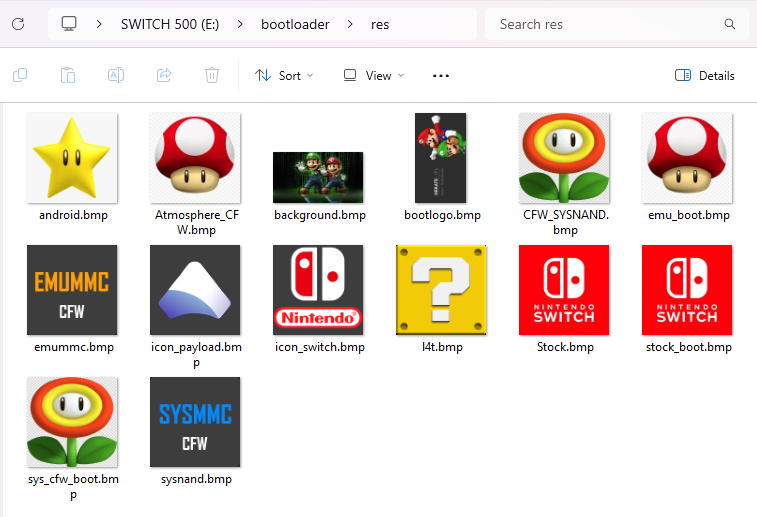Refresh the current folder view
Screen dimensions: 757x517
(x=18, y=24)
